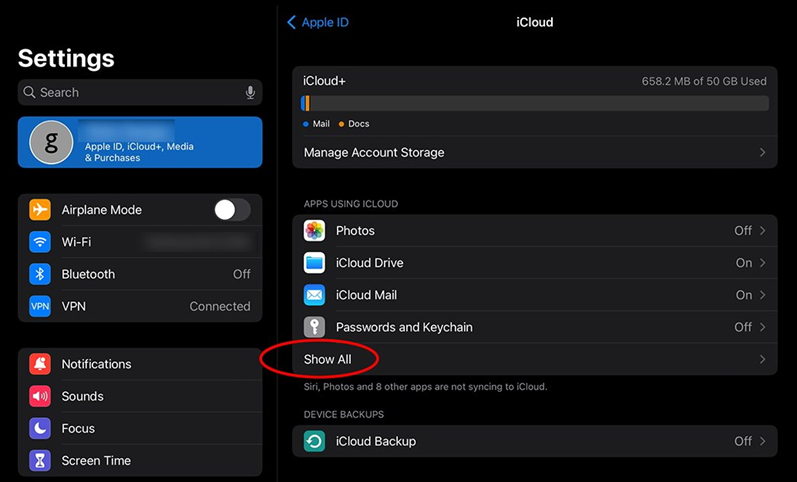
Task: Tap the Settings Search field
Action: click(140, 92)
